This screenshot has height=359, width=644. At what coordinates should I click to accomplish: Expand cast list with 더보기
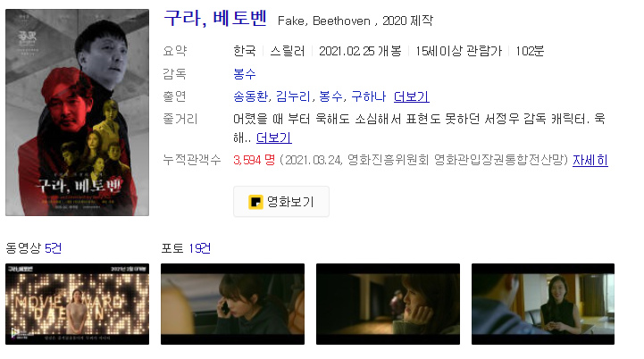[412, 96]
